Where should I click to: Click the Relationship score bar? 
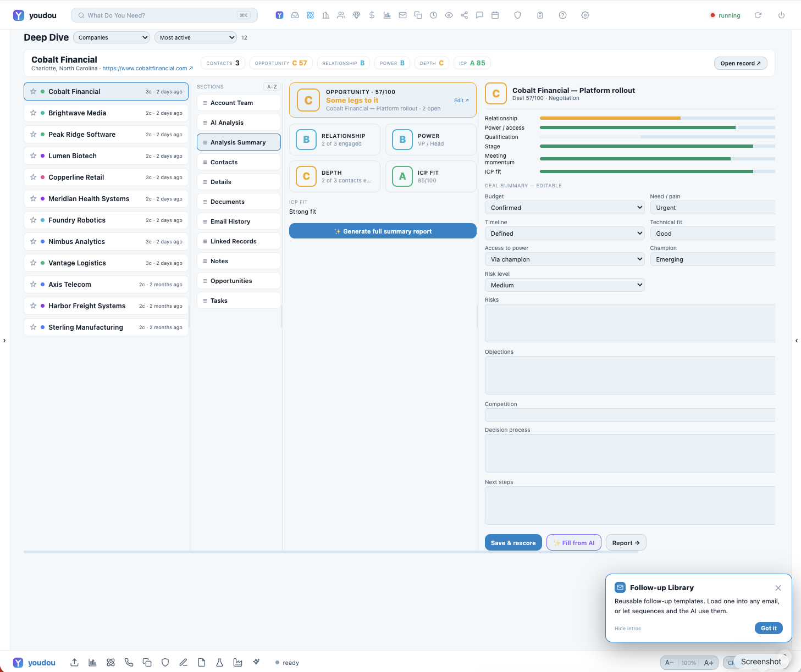[x=658, y=118]
